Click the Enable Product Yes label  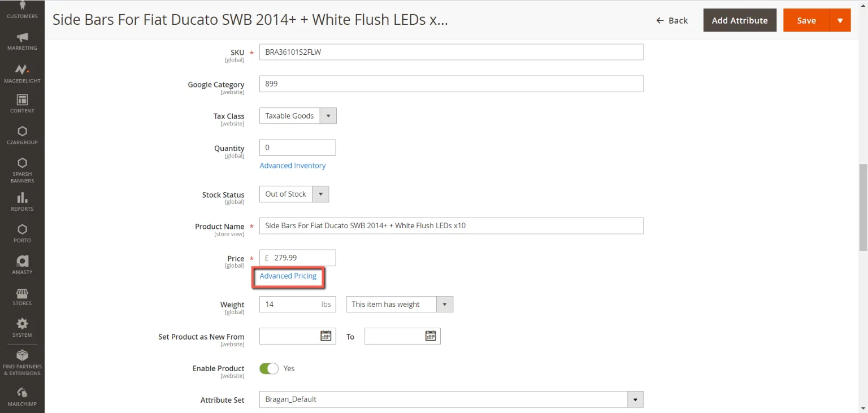[289, 368]
